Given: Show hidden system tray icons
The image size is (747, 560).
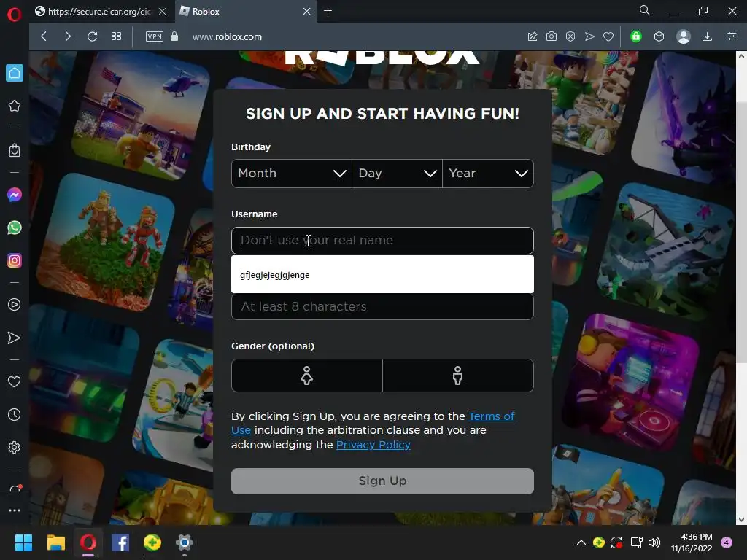Looking at the screenshot, I should pyautogui.click(x=581, y=542).
